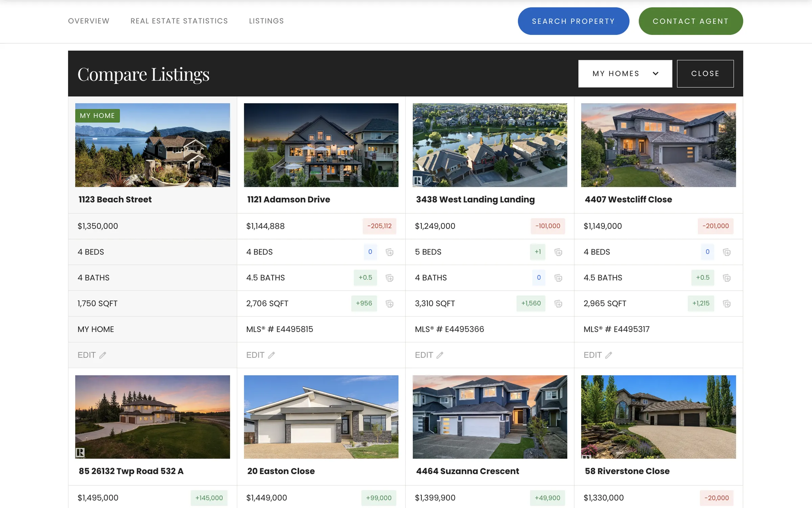Click pencil icon under 4407 Westcliff Close listing

click(609, 355)
